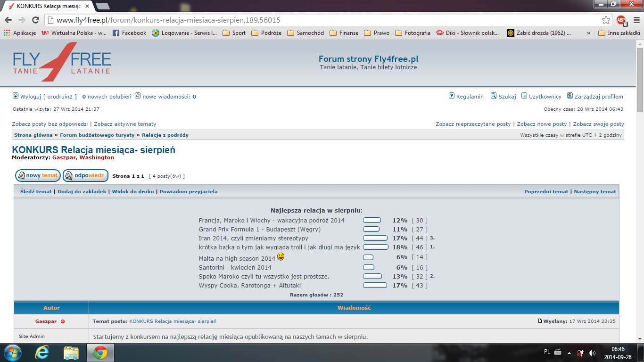Click the Fly4Free Tanie Latanie logo
This screenshot has height=362, width=644.
[62, 61]
